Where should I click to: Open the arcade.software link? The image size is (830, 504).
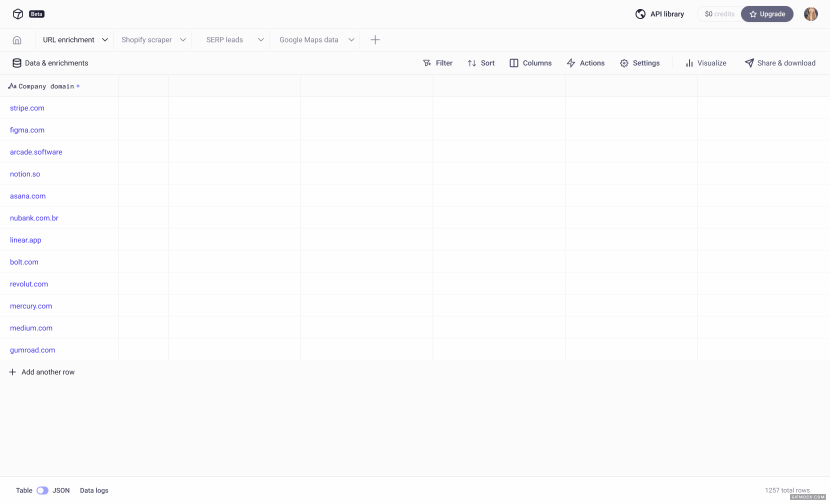tap(36, 152)
